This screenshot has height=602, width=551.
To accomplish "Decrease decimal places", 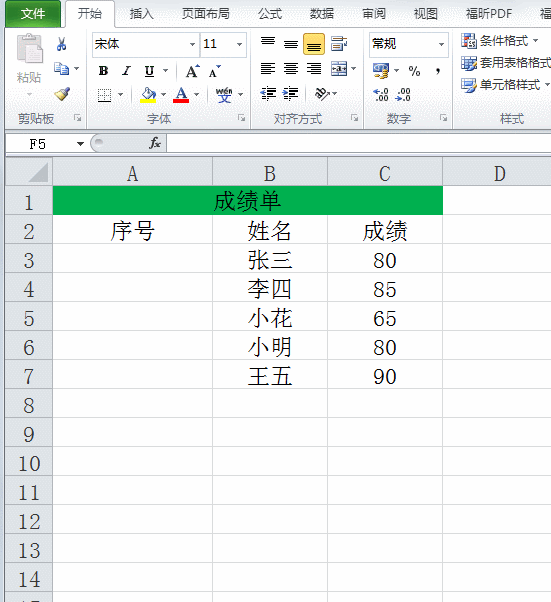I will (x=403, y=94).
